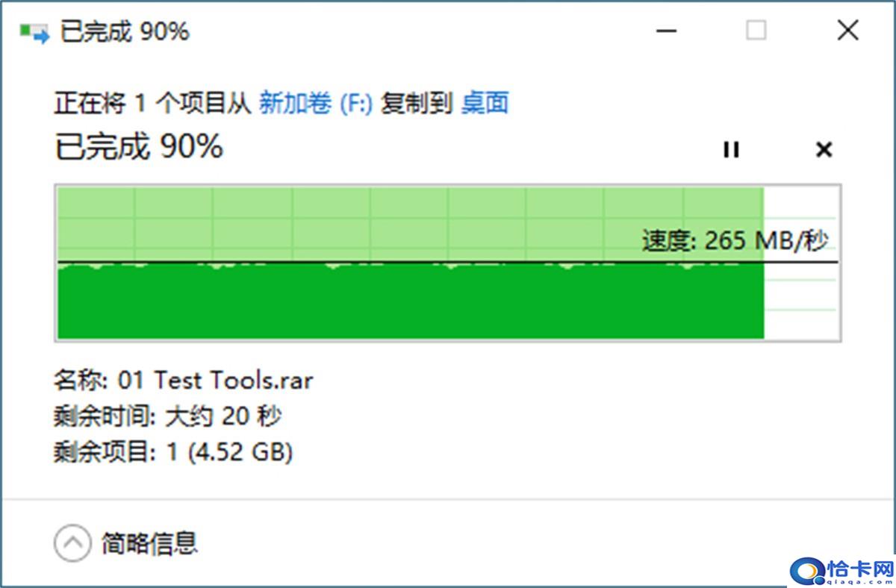Image resolution: width=896 pixels, height=588 pixels.
Task: Cancel the copy with the X icon
Action: tap(824, 149)
